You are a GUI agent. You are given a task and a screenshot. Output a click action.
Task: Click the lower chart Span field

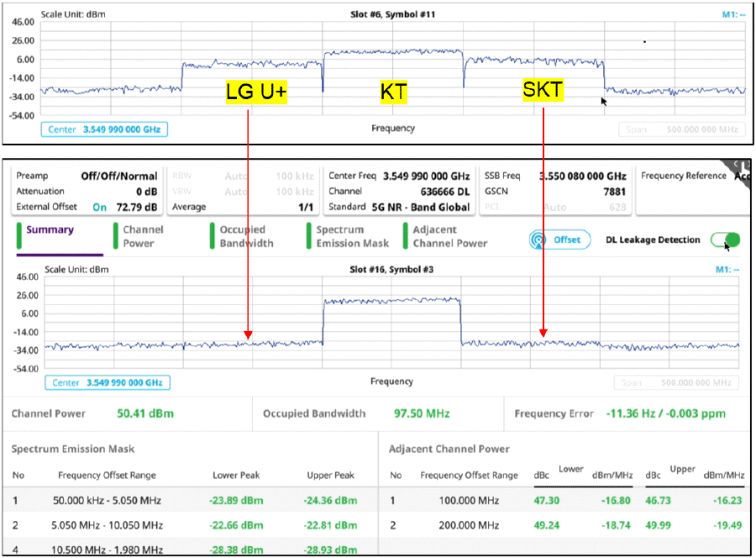tap(676, 382)
